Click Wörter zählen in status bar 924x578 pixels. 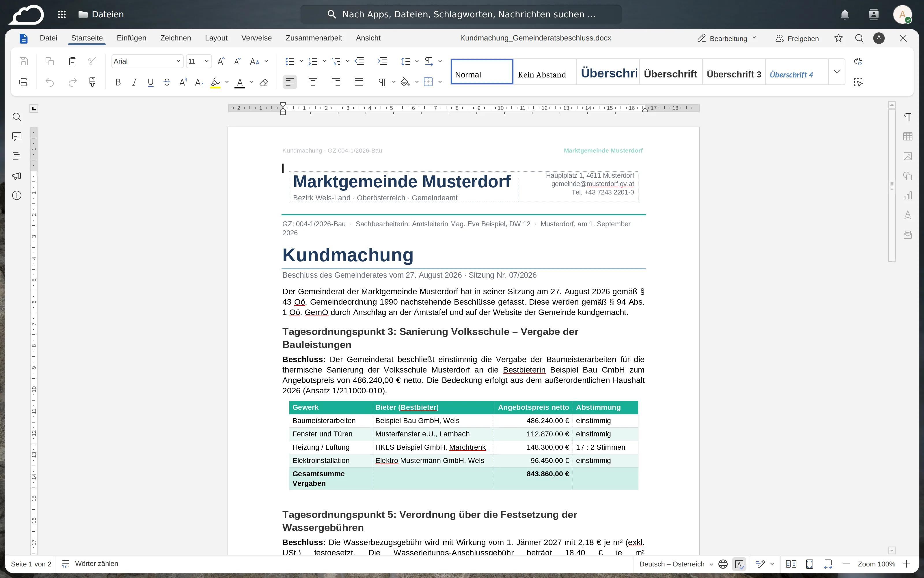(x=90, y=564)
